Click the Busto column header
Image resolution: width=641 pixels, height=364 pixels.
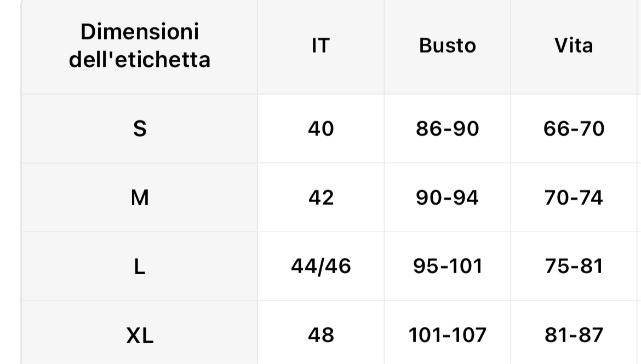click(447, 46)
